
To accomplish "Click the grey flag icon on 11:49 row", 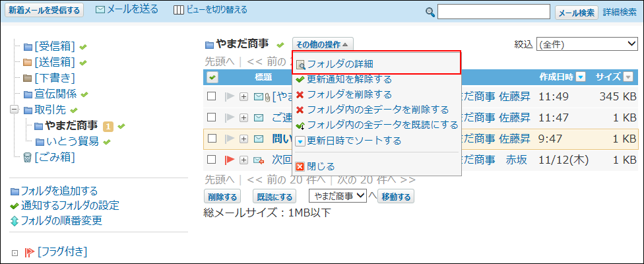I will tap(230, 96).
